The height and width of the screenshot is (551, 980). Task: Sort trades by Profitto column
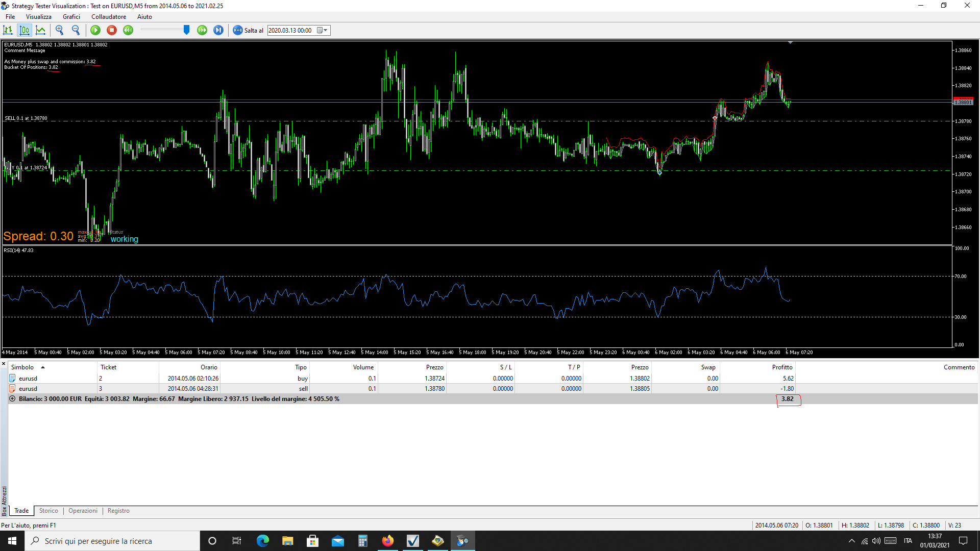point(757,367)
